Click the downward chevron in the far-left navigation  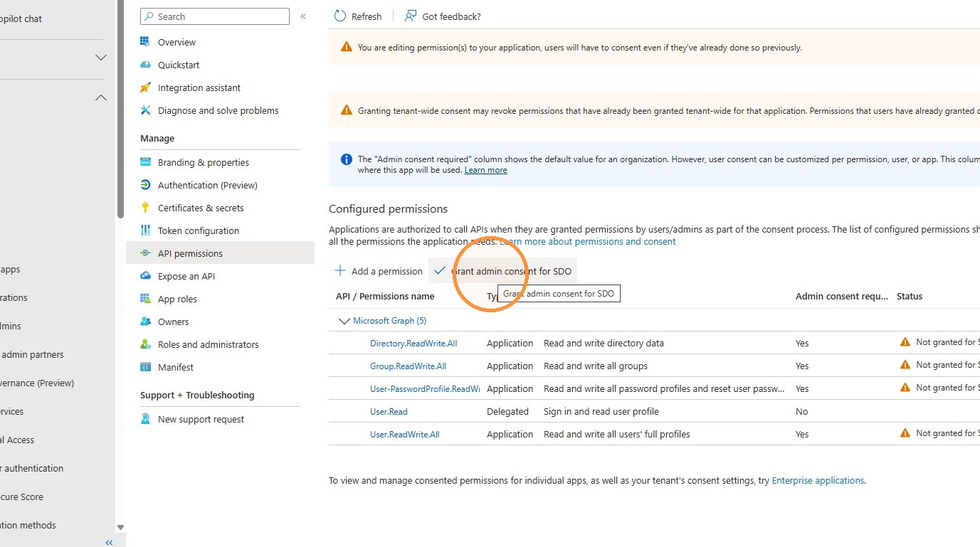point(101,57)
